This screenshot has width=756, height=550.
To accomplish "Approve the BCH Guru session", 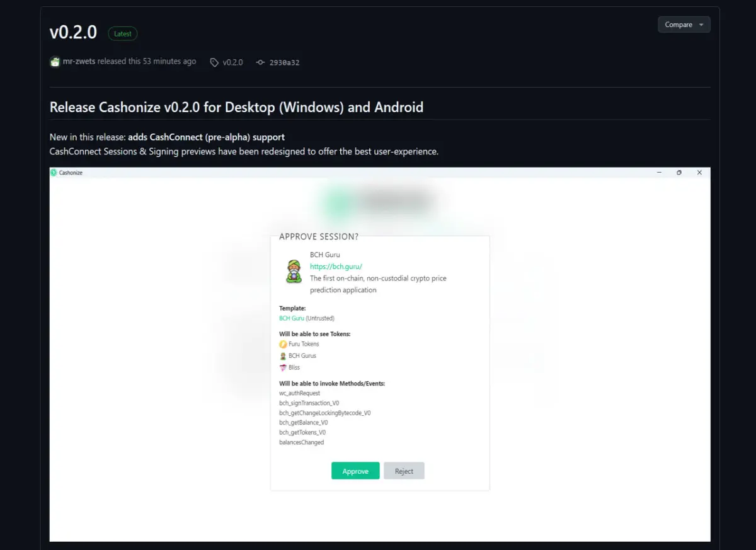I will (355, 471).
